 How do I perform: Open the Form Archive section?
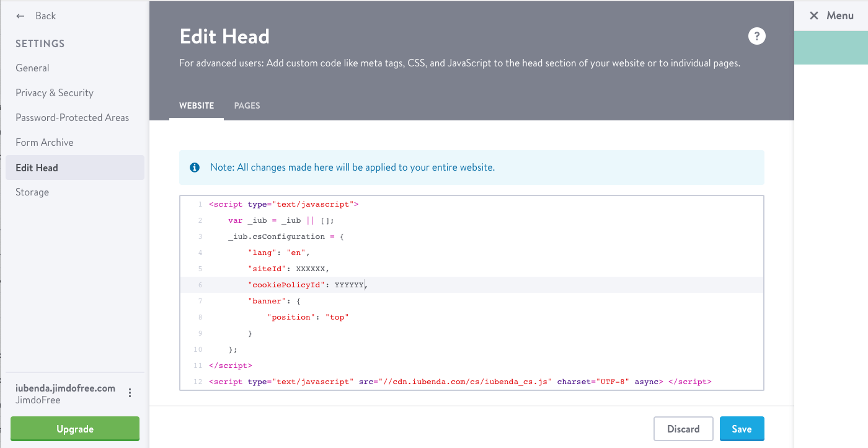[45, 142]
